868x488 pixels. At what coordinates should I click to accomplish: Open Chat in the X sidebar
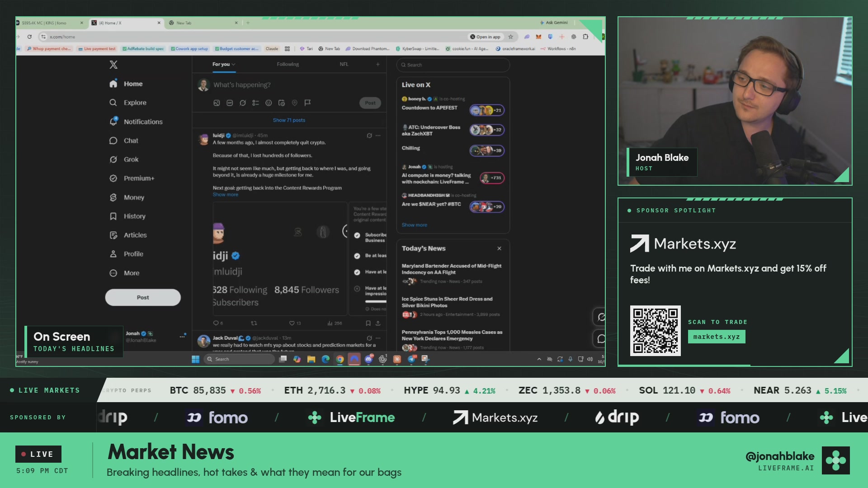(124, 141)
